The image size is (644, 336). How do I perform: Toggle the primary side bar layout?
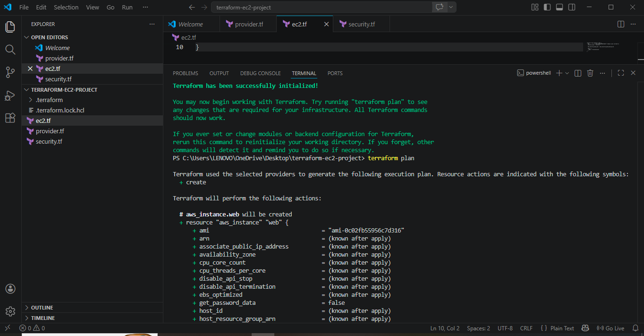(x=547, y=8)
